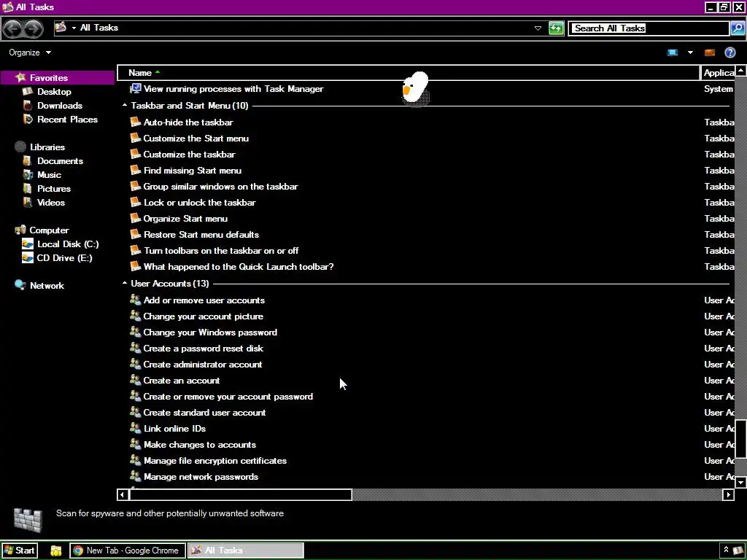Screen dimensions: 747x560
Task: Sort by the Application column header
Action: [719, 73]
